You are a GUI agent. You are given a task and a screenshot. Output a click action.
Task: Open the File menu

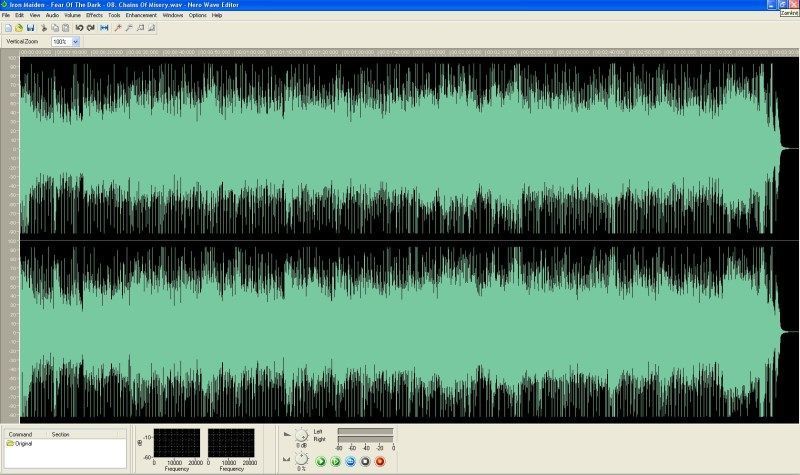click(x=6, y=15)
